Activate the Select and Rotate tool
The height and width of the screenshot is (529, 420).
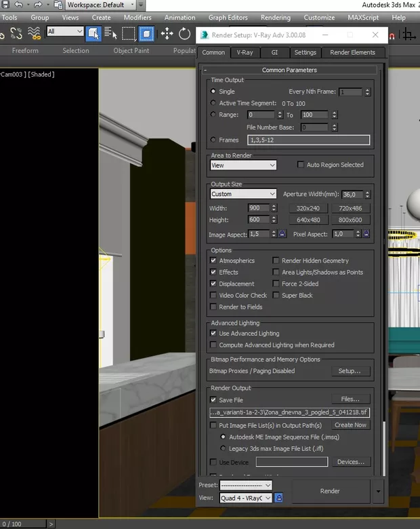(184, 33)
